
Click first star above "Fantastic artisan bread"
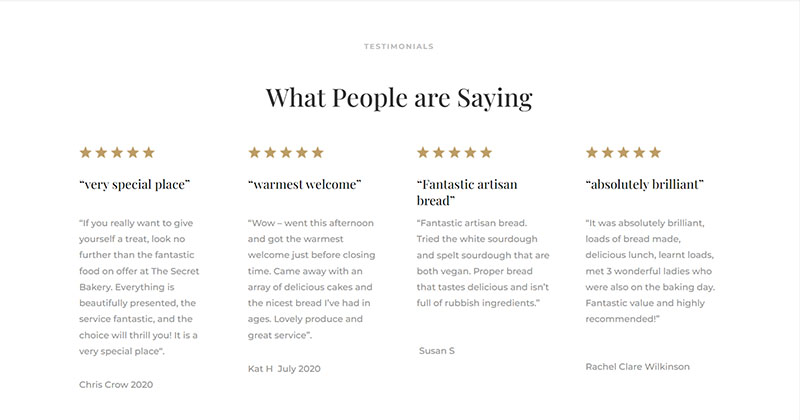pyautogui.click(x=423, y=153)
